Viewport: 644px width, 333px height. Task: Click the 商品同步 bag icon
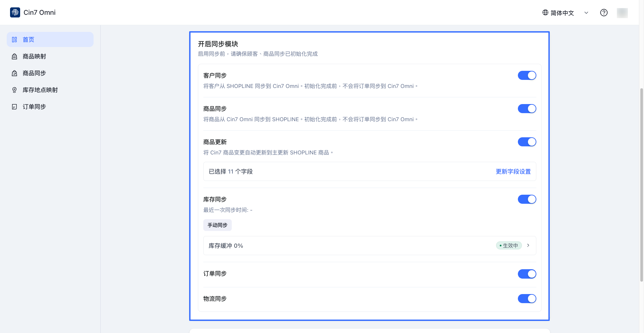click(x=14, y=73)
